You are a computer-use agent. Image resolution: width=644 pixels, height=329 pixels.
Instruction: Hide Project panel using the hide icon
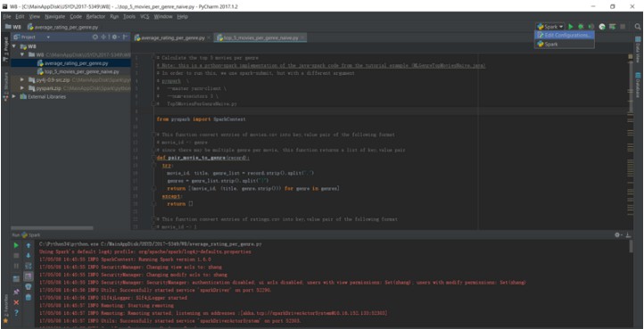(x=125, y=37)
